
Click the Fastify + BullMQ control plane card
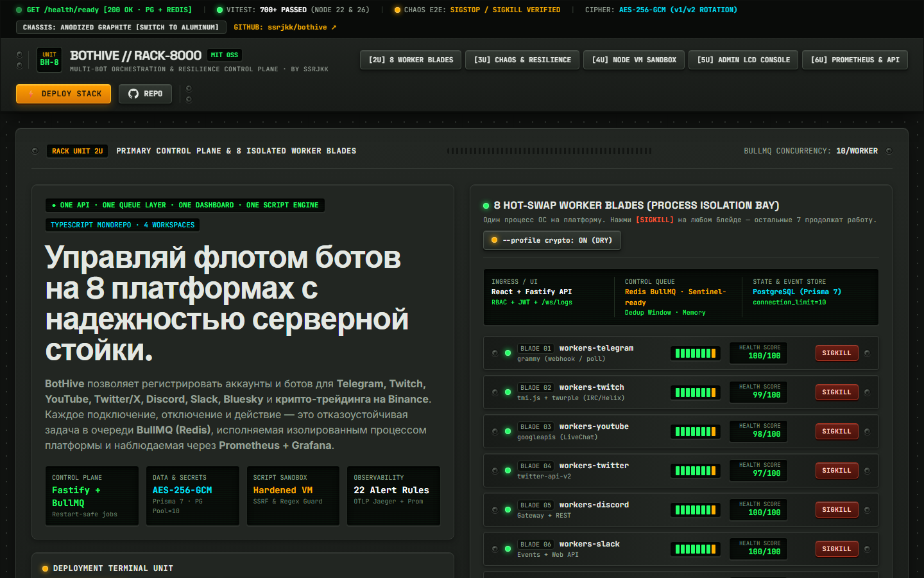coord(92,496)
